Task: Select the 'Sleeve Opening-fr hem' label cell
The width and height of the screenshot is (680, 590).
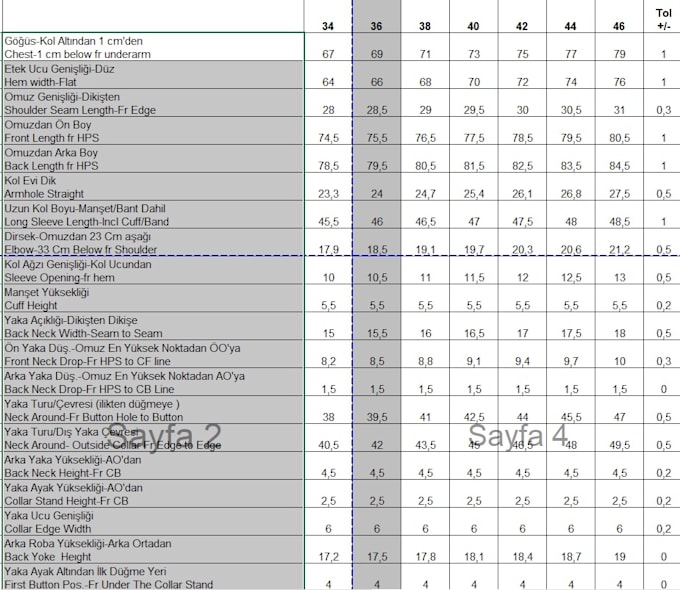Action: tap(153, 270)
